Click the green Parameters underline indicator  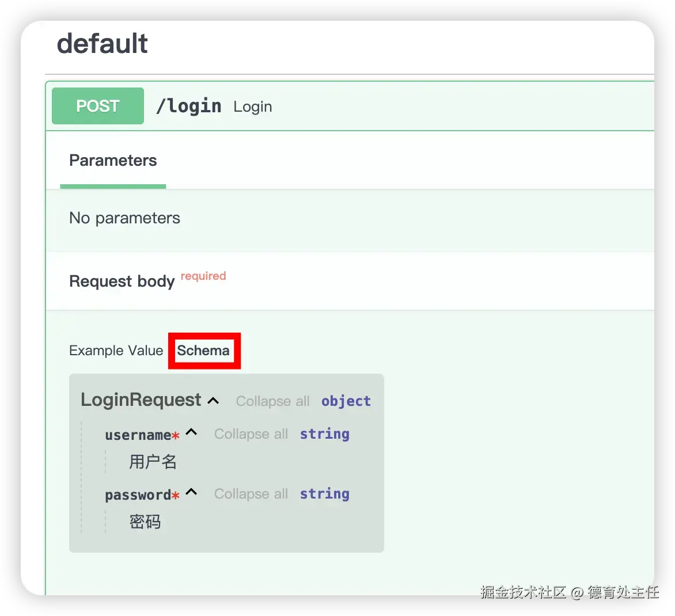[113, 186]
